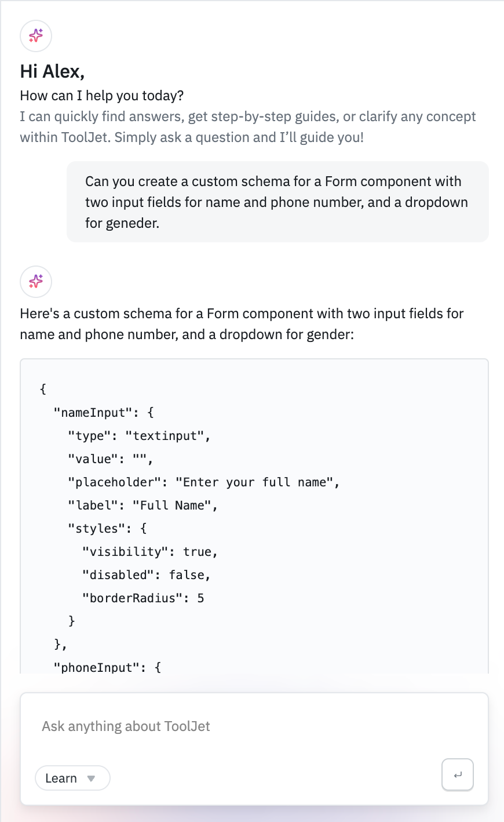Image resolution: width=504 pixels, height=822 pixels.
Task: Click the "visibility": true code line
Action: click(150, 552)
